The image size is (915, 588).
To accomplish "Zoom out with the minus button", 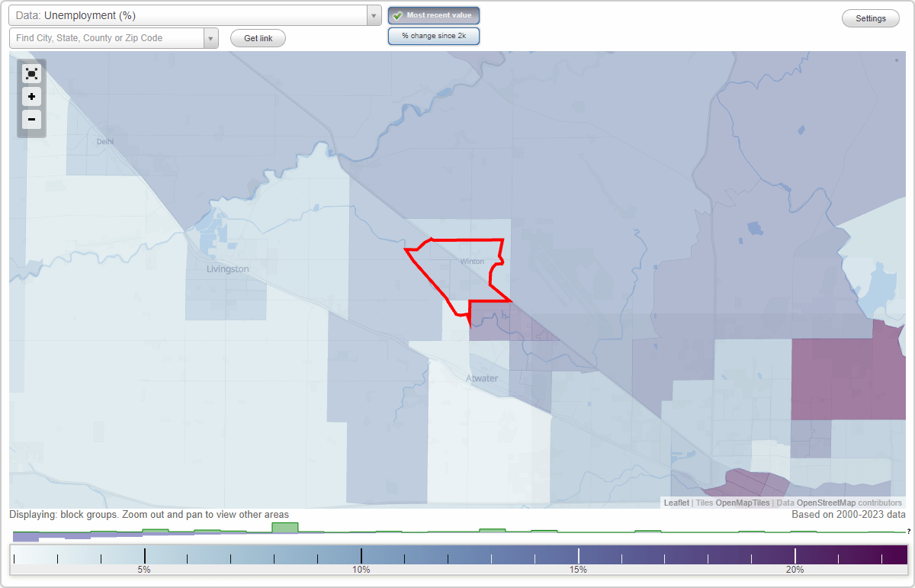I will click(31, 119).
